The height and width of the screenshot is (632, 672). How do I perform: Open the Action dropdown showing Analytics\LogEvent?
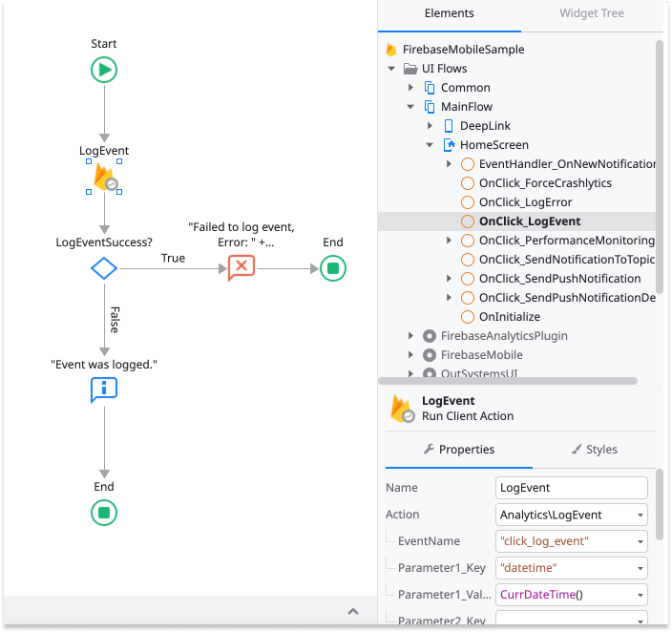[640, 515]
